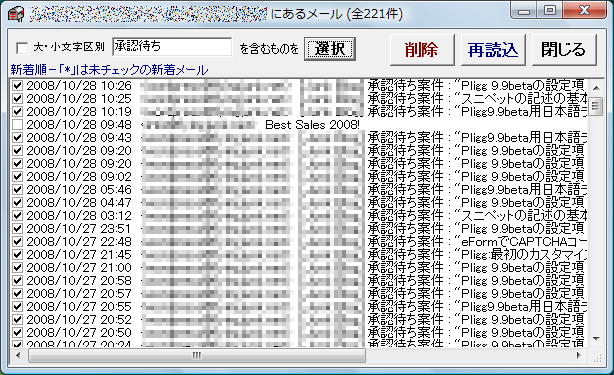Click the 再読込 reload button
The width and height of the screenshot is (614, 375).
[x=493, y=50]
